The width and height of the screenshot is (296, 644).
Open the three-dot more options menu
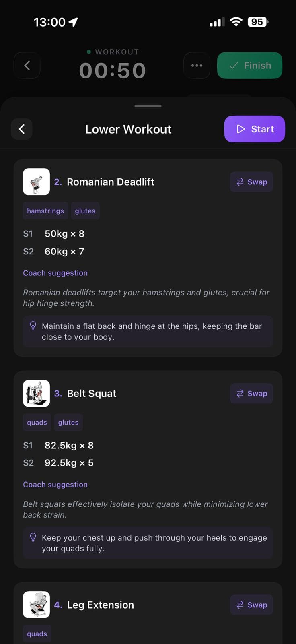[x=197, y=66]
